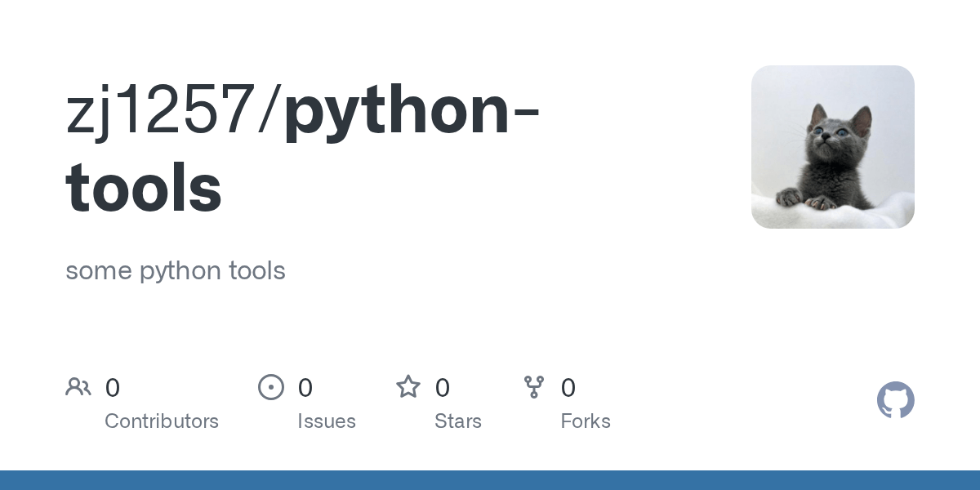
Task: Click the GitHub Octocat logo
Action: click(895, 400)
